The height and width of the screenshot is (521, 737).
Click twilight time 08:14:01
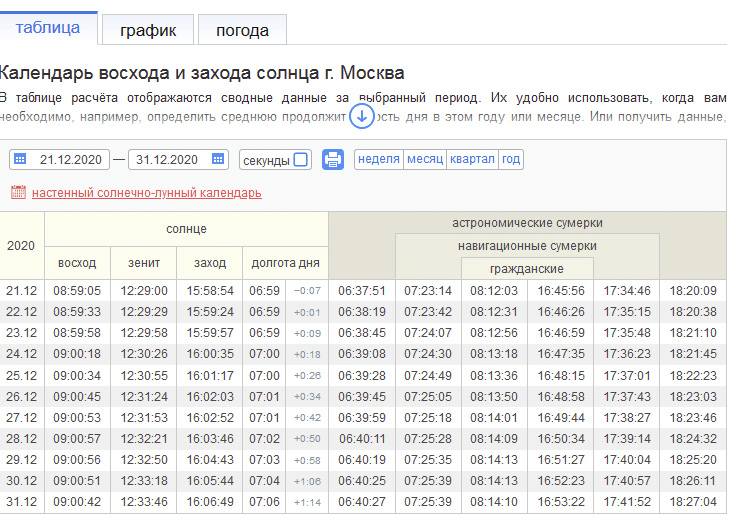(494, 418)
